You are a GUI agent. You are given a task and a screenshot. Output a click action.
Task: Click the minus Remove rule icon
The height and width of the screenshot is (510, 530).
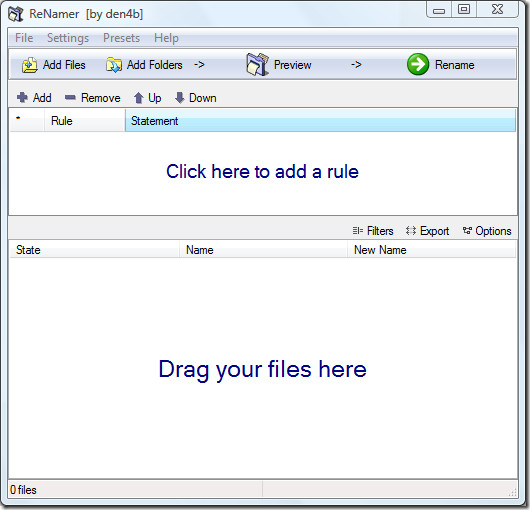pos(70,98)
